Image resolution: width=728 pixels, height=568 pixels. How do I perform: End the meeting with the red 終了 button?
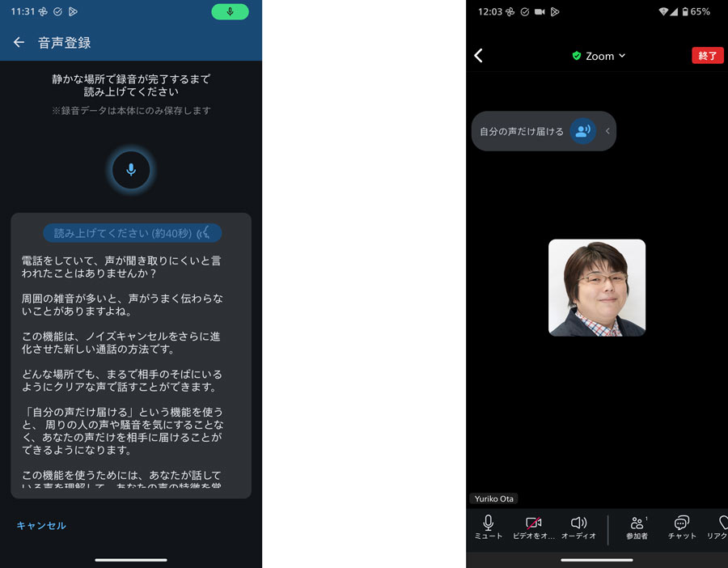point(707,56)
